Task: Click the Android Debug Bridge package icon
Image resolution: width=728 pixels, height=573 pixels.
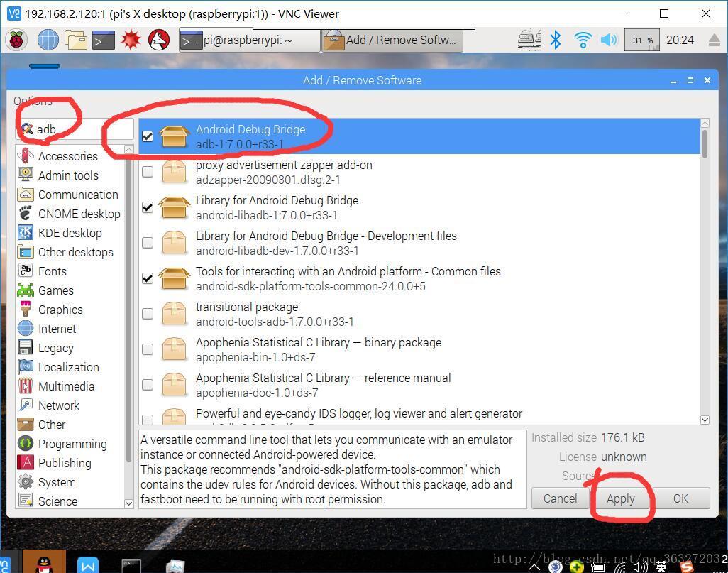Action: [x=174, y=136]
